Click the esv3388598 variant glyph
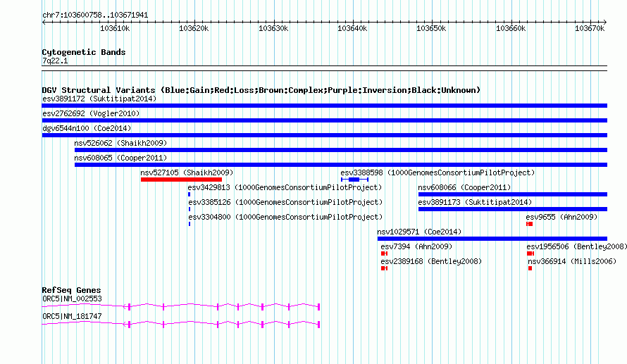This screenshot has height=364, width=627. [354, 180]
